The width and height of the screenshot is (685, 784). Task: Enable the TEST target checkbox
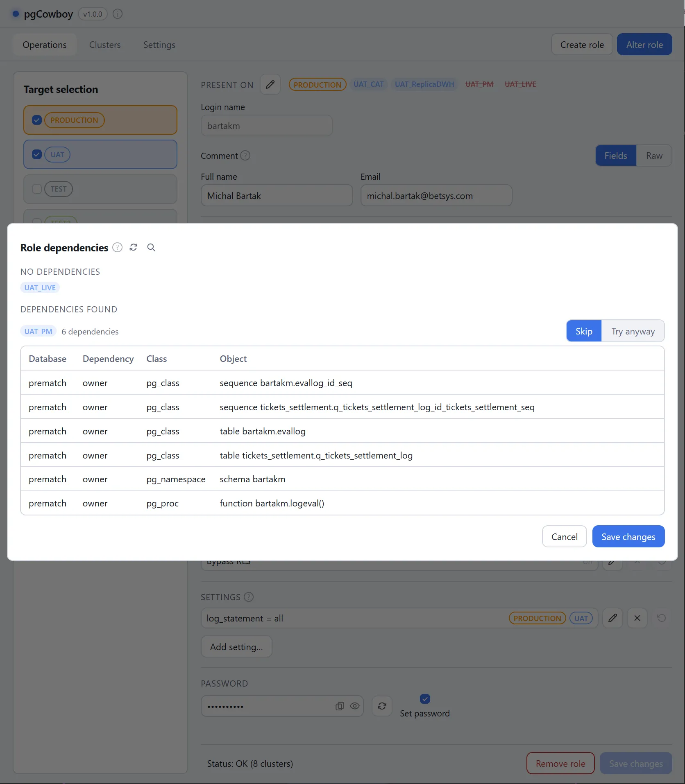tap(37, 189)
